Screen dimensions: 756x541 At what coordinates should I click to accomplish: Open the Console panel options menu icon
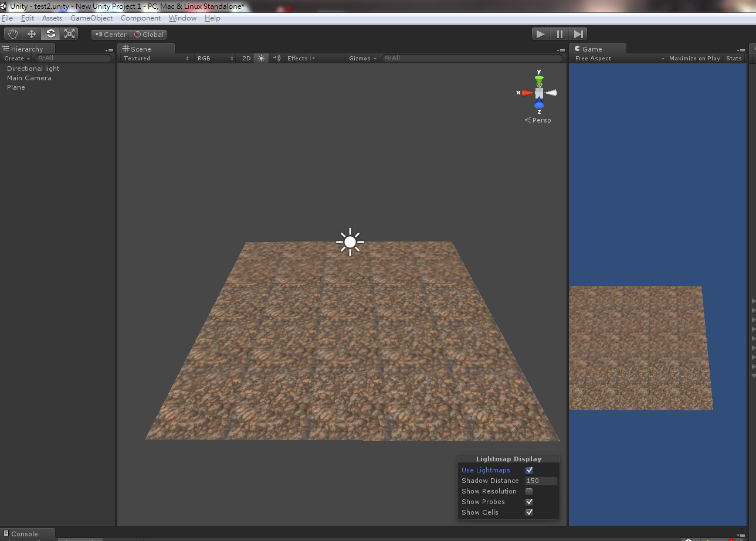(x=741, y=535)
